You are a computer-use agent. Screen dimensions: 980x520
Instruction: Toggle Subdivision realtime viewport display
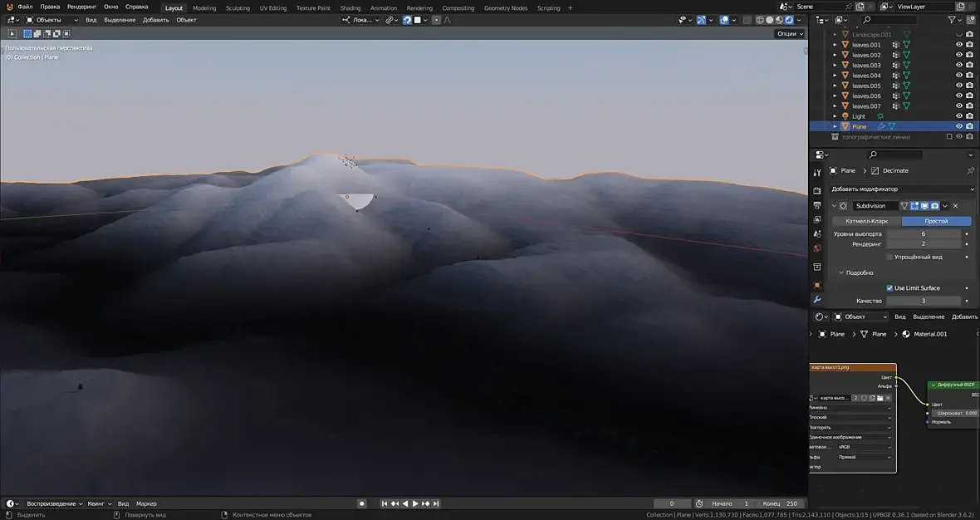tap(924, 206)
